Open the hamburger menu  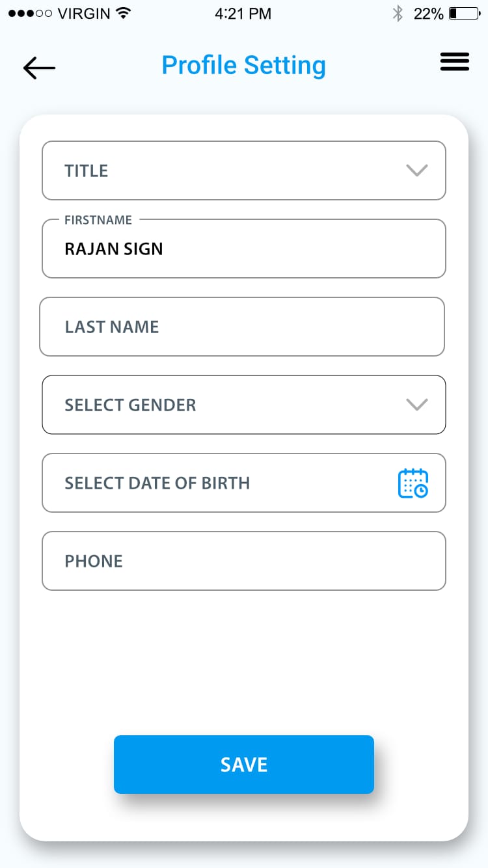point(454,62)
